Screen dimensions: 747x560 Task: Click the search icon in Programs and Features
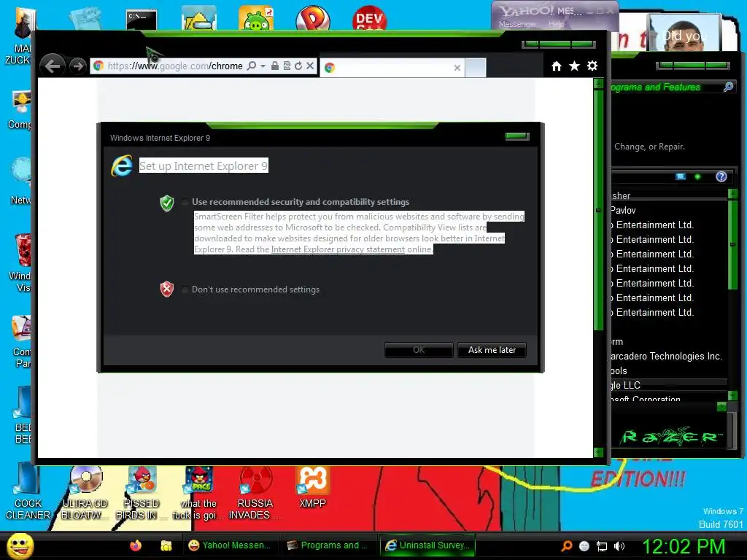[728, 87]
